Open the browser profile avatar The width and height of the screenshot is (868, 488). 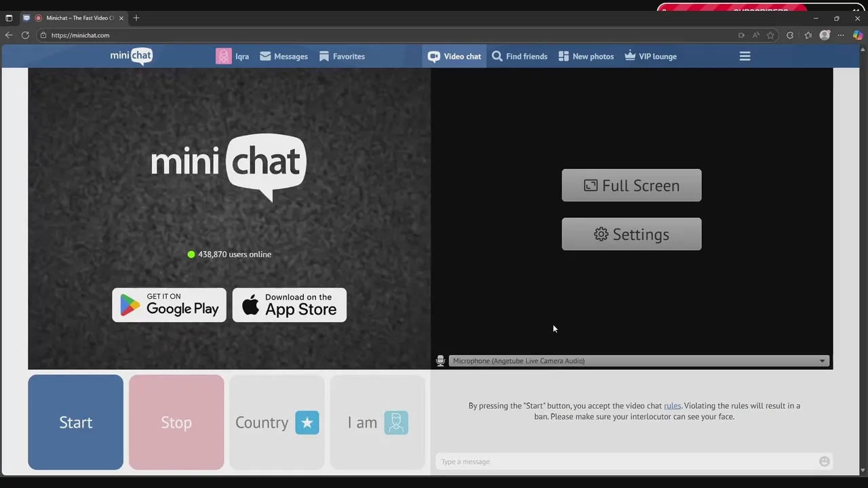click(825, 35)
